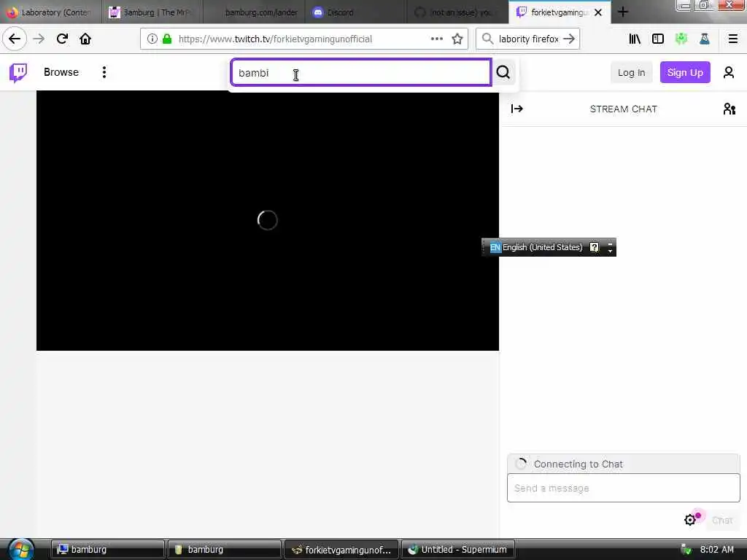Click the Send a message chat box
This screenshot has height=560, width=747.
tap(623, 488)
